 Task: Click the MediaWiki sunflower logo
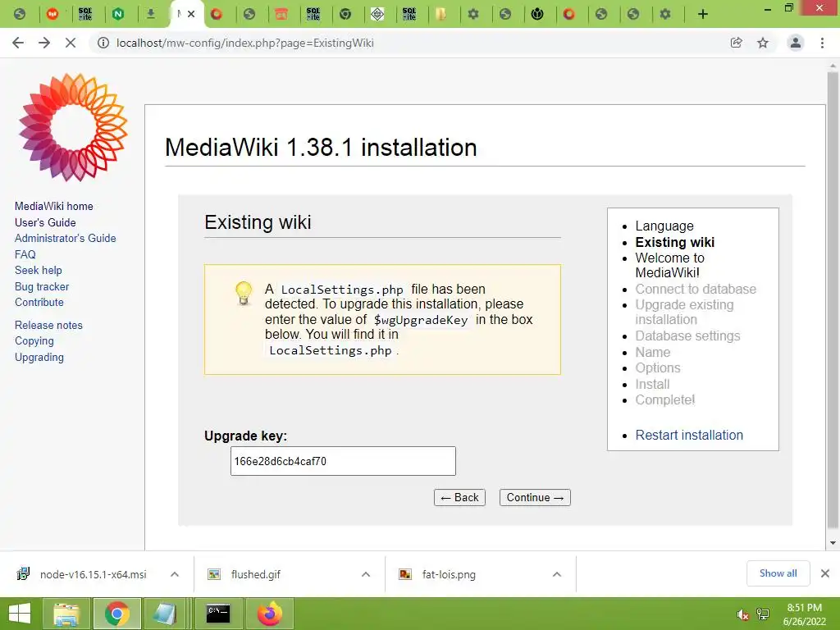point(73,127)
